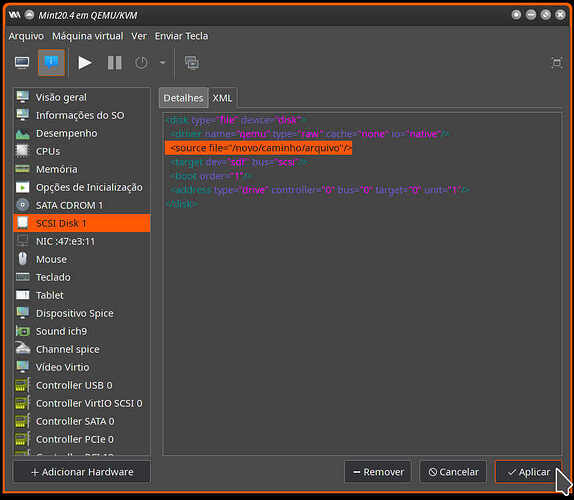Select Channel spice entry
Viewport: 574px width, 500px height.
[x=82, y=349]
